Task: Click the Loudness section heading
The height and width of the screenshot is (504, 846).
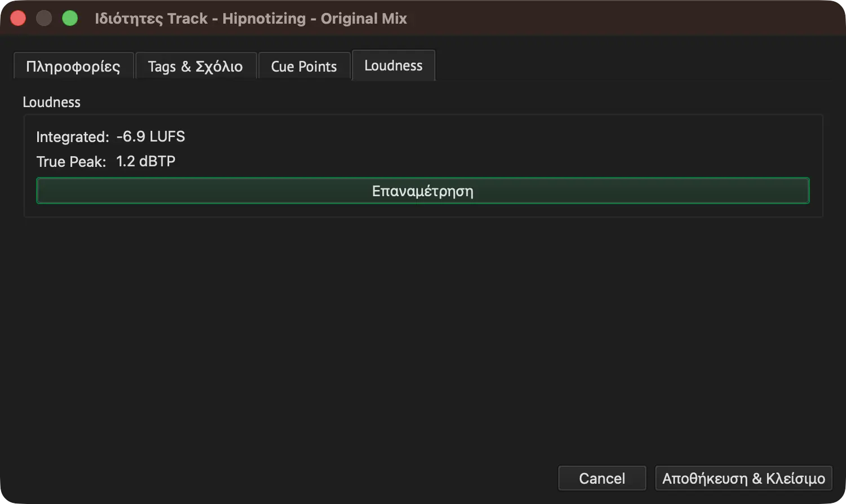Action: point(51,102)
